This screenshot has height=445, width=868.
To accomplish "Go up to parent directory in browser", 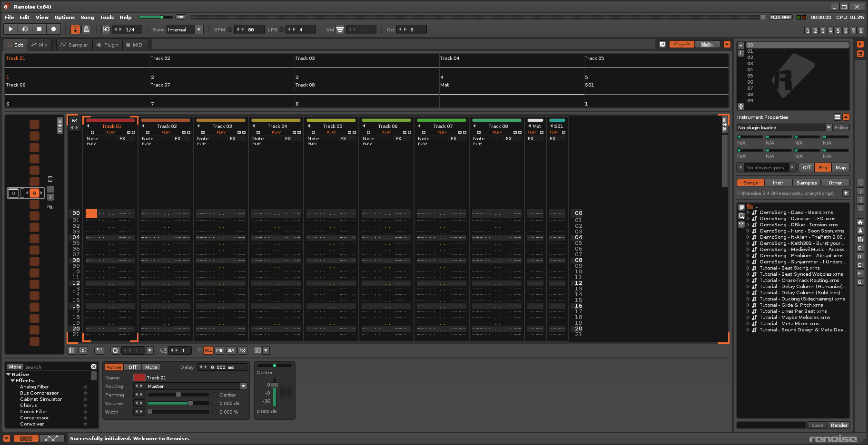I will pyautogui.click(x=846, y=193).
